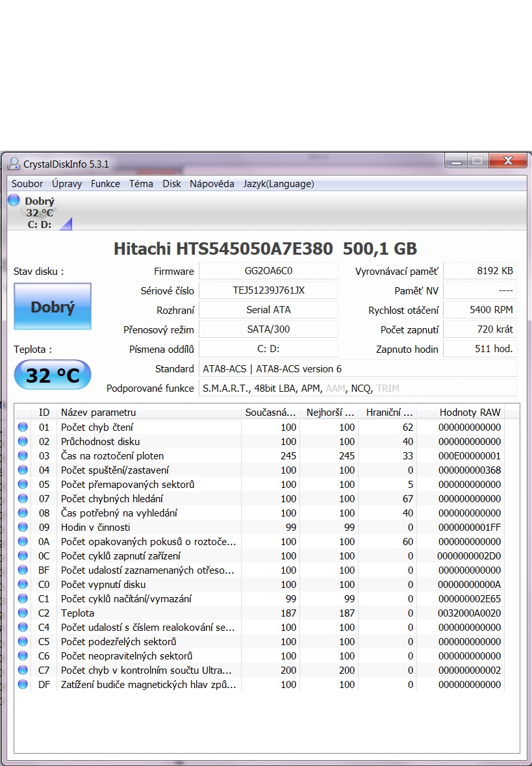
Task: Click RAW value 000000002E65
Action: (470, 598)
